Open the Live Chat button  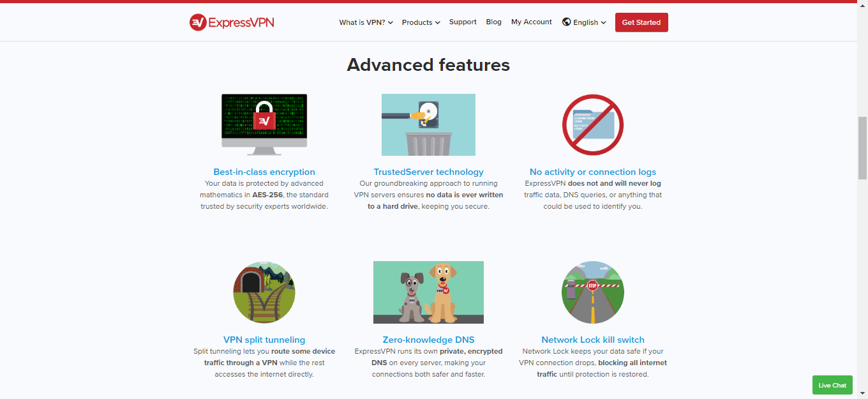[x=832, y=385]
